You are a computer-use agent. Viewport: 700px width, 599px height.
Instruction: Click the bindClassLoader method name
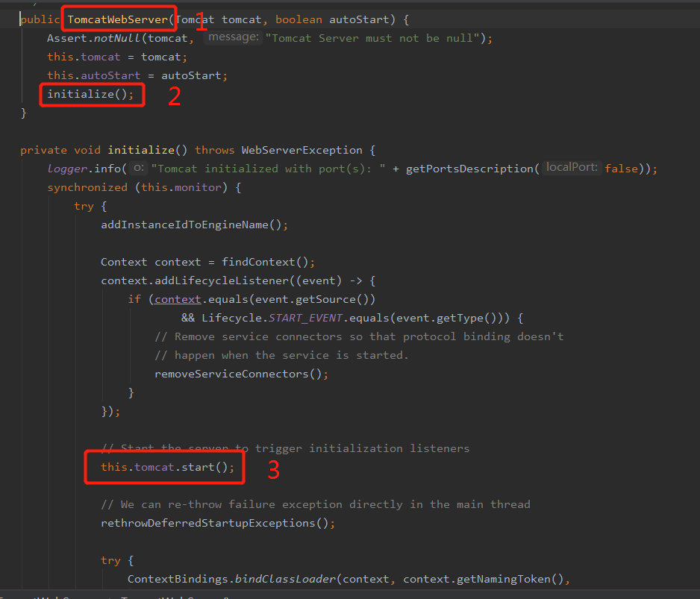(285, 579)
